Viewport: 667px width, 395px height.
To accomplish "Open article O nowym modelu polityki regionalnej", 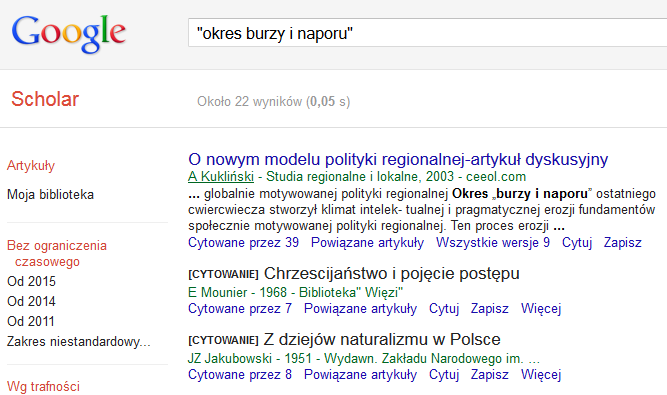I will (x=398, y=159).
